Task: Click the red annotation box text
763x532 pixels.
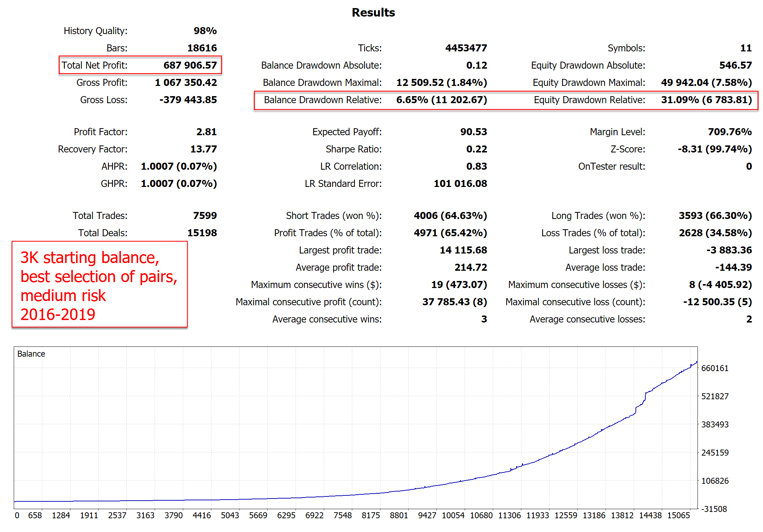Action: click(99, 286)
